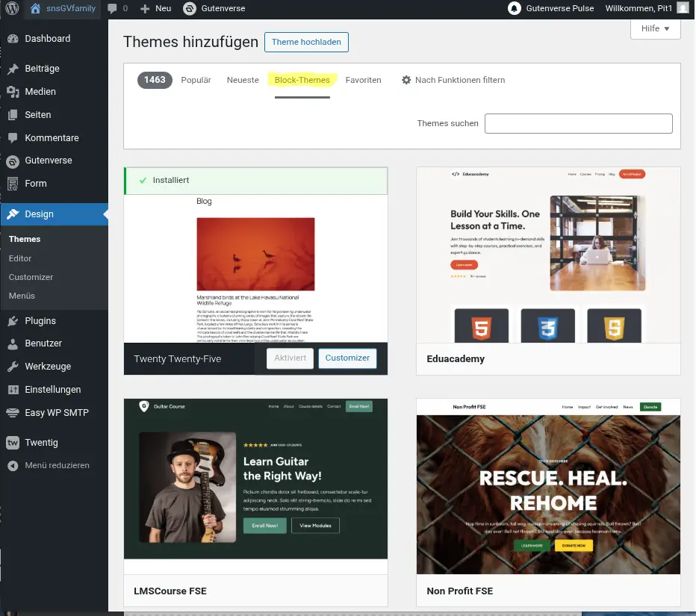This screenshot has height=616, width=696.
Task: Click the comments bubble icon in admin bar
Action: [x=112, y=8]
